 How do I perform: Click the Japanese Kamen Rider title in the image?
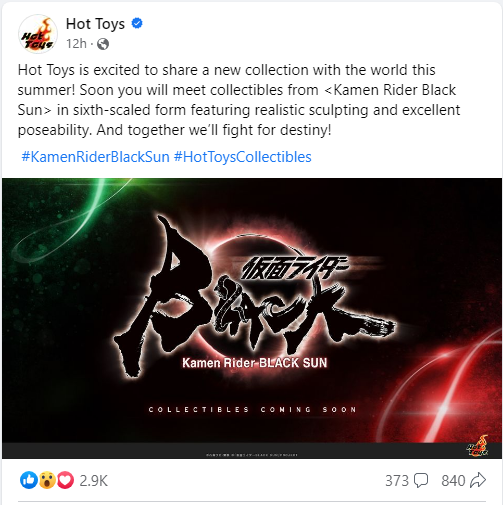[x=295, y=269]
